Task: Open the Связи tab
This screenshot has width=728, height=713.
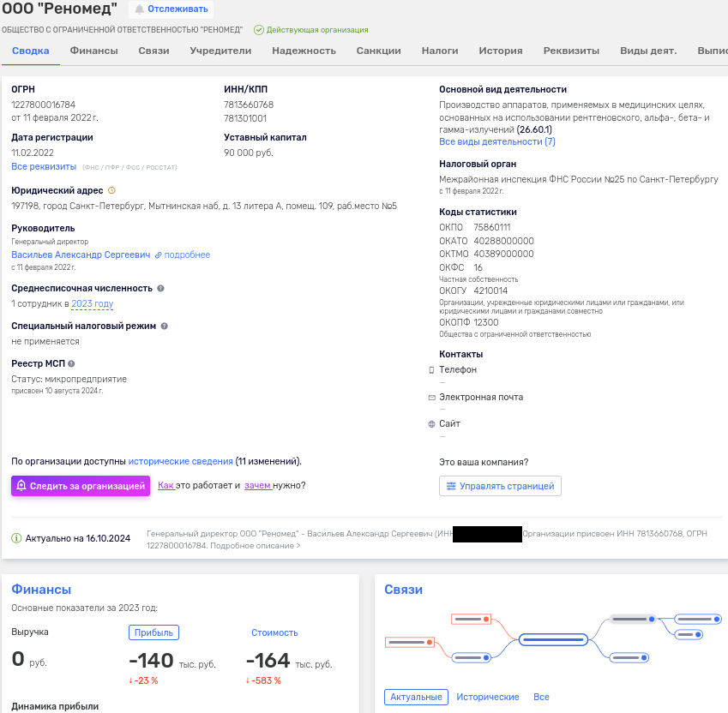Action: click(153, 51)
